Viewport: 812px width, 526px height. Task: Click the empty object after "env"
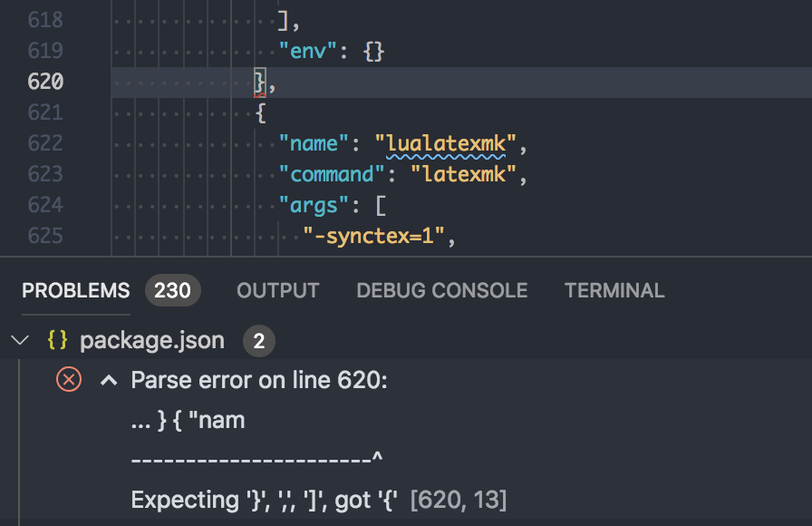(x=372, y=51)
